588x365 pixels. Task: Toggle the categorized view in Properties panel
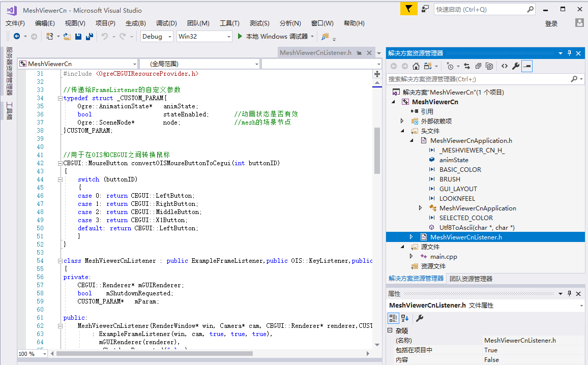(x=393, y=318)
